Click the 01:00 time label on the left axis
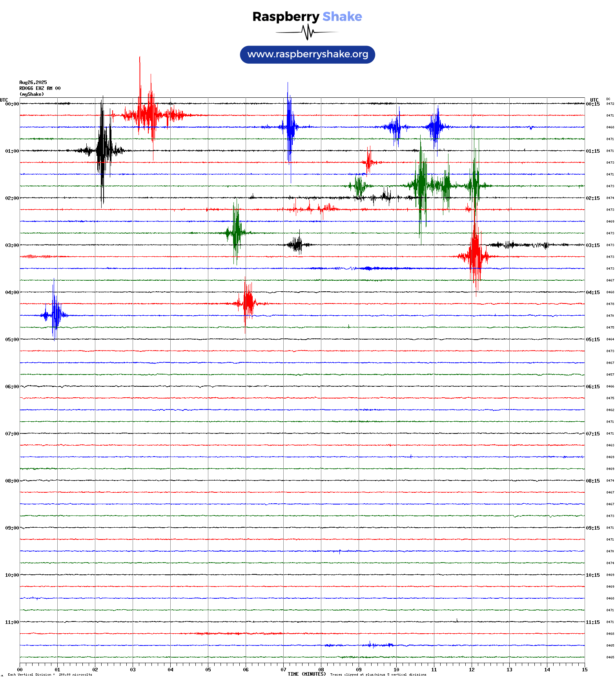Image resolution: width=616 pixels, height=680 pixels. (12, 151)
